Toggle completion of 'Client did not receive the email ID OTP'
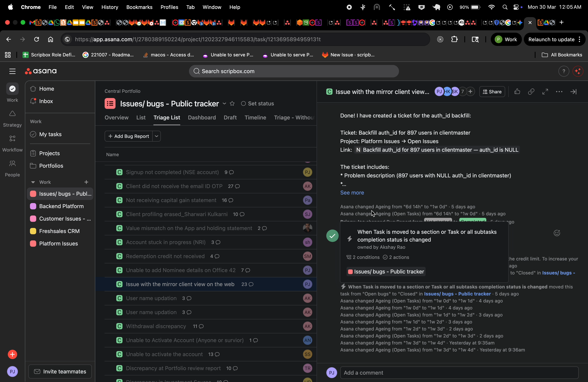This screenshot has height=382, width=588. point(119,186)
